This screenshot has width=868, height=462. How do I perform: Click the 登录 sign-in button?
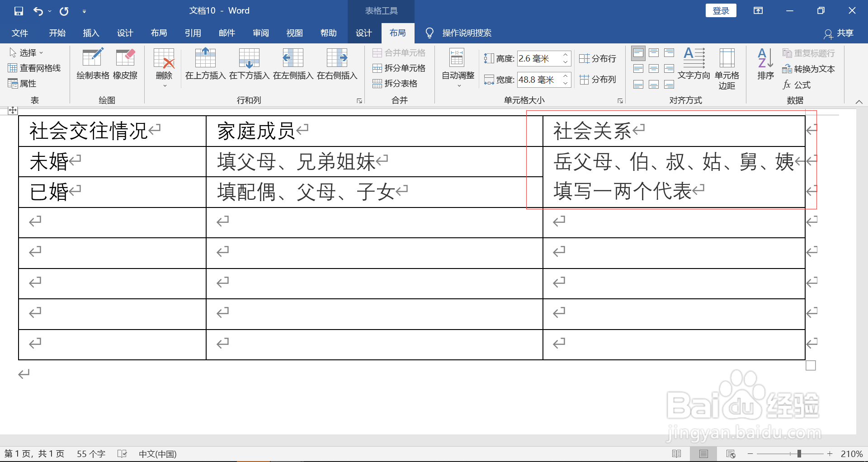tap(721, 10)
